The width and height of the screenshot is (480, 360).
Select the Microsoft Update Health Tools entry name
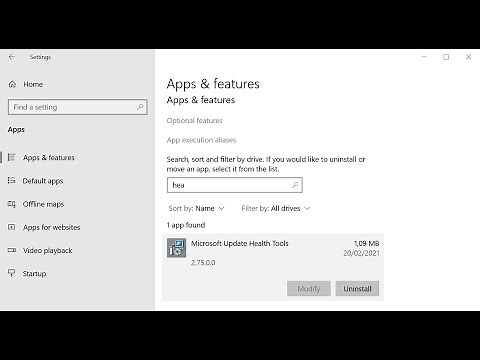pos(240,243)
